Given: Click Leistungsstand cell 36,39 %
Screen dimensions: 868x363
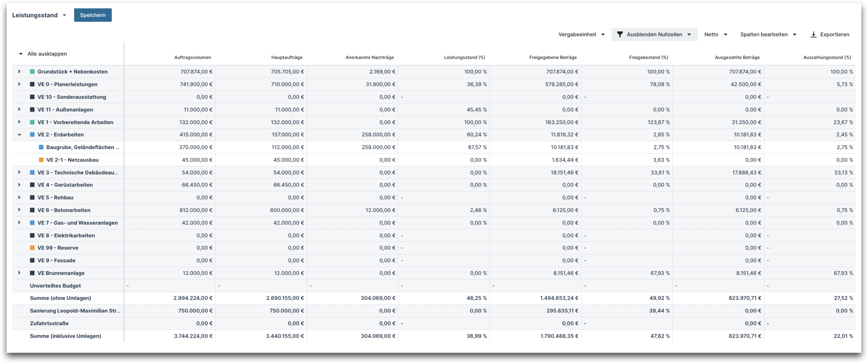Looking at the screenshot, I should point(477,84).
